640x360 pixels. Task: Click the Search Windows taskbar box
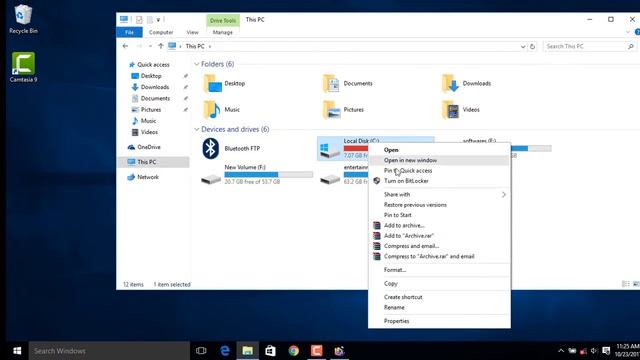click(x=109, y=351)
